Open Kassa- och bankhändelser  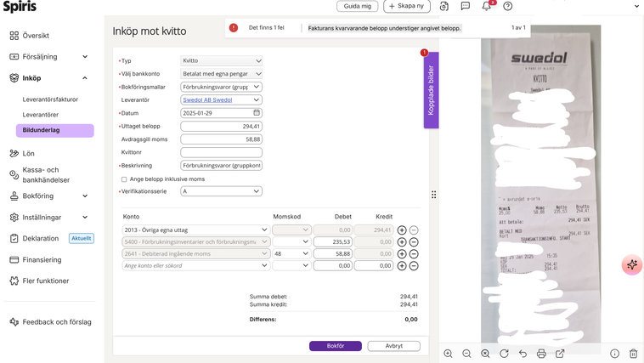[46, 175]
